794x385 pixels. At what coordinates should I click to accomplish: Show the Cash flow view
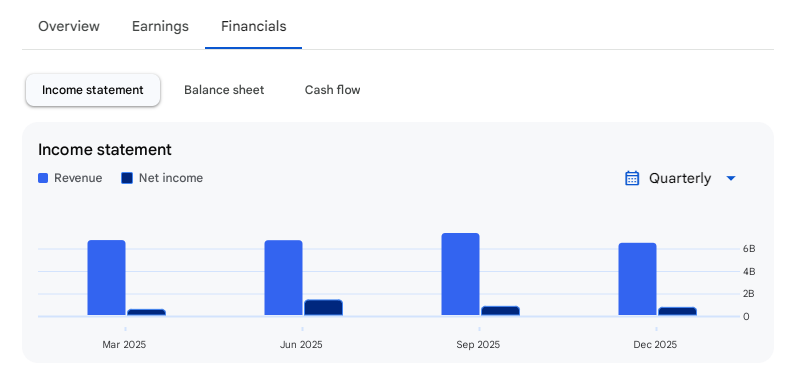332,90
